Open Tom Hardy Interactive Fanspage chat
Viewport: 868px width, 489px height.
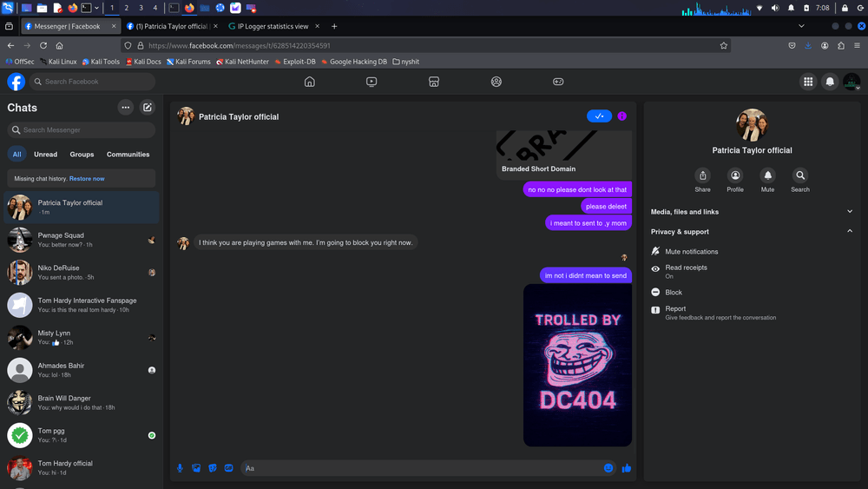[82, 305]
